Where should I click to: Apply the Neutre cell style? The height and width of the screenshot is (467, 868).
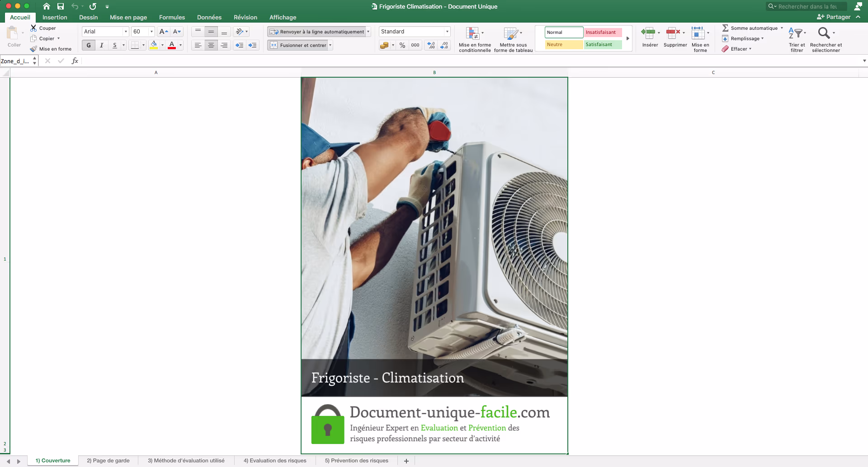[564, 45]
